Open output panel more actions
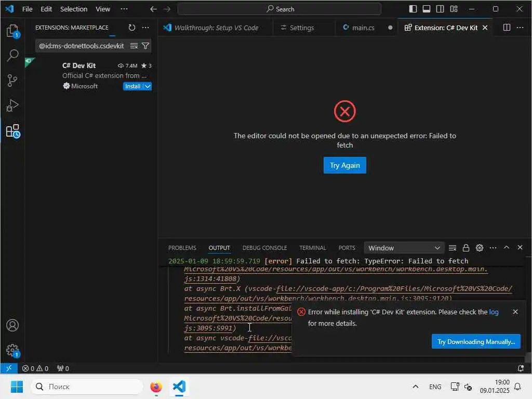532x399 pixels. click(x=493, y=248)
